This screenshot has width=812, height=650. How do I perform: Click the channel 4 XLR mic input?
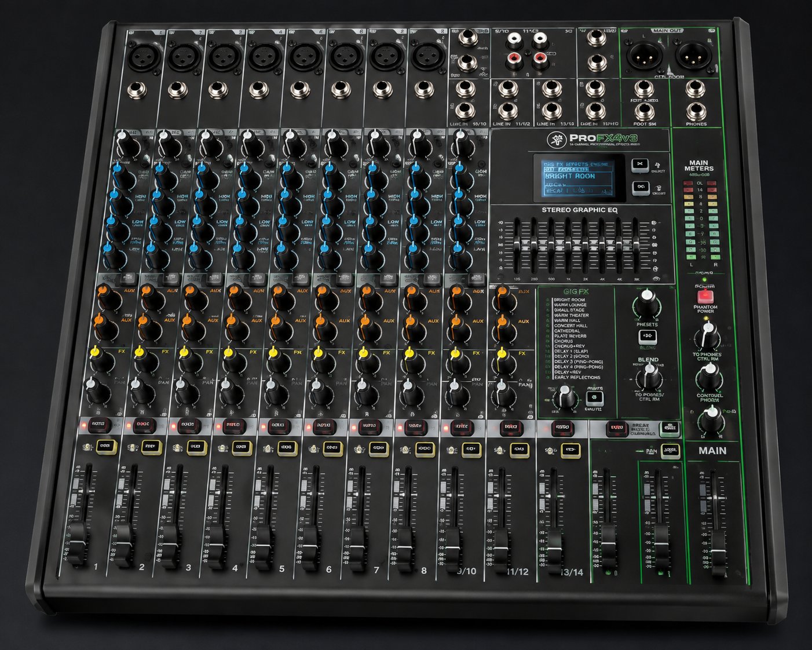point(265,57)
